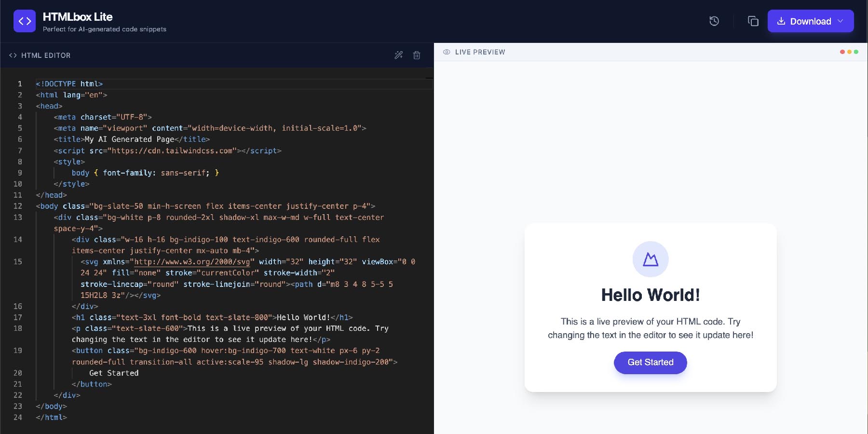Expand the Download options chevron
This screenshot has width=868, height=434.
click(841, 21)
